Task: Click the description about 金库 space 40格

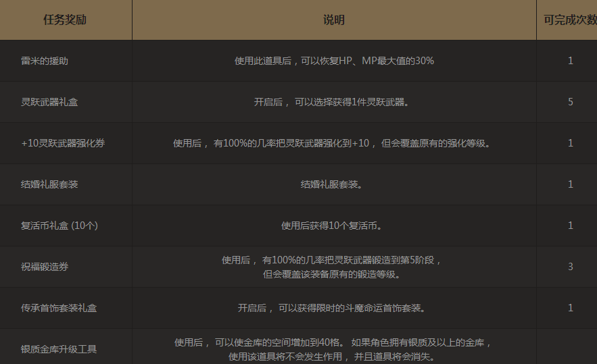Action: tap(334, 349)
